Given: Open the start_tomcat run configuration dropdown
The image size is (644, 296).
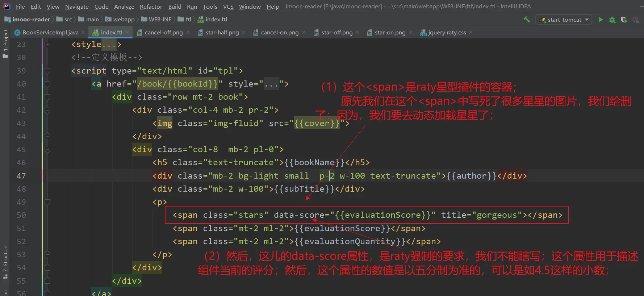Looking at the screenshot, I should tap(564, 20).
